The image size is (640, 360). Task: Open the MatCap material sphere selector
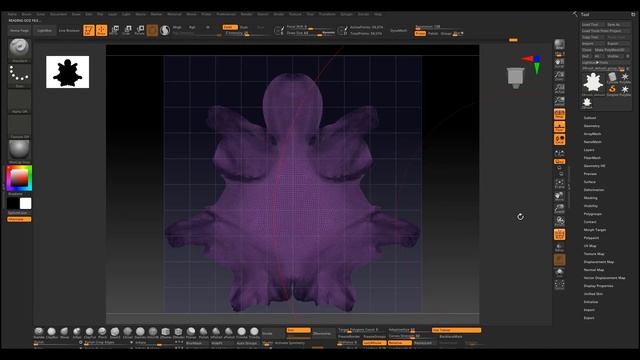click(19, 151)
